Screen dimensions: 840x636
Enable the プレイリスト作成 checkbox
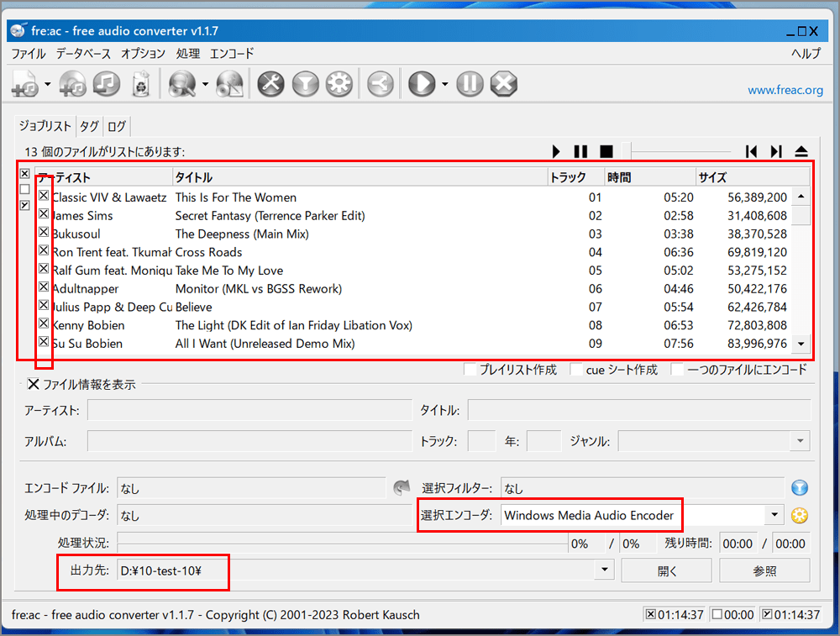[470, 370]
